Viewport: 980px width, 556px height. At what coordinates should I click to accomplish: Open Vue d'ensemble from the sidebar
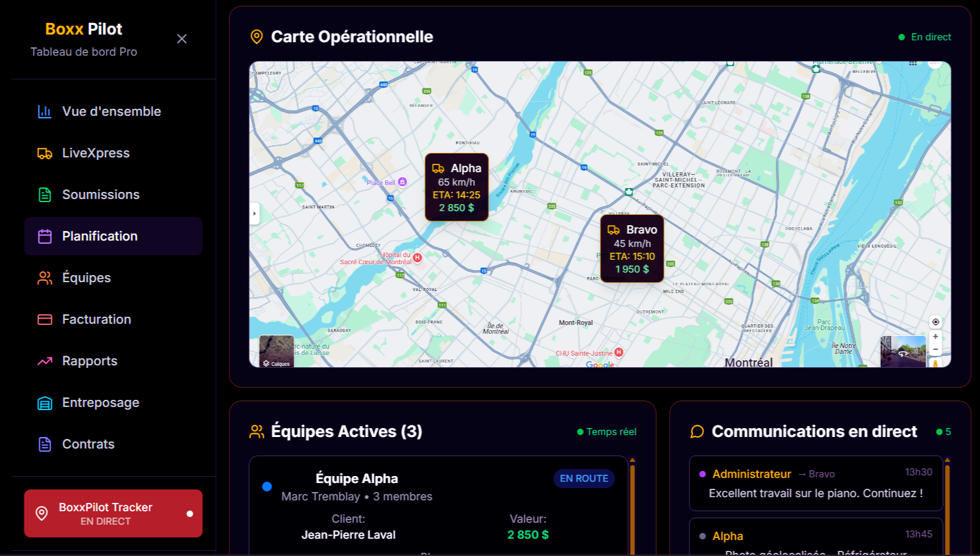click(113, 111)
